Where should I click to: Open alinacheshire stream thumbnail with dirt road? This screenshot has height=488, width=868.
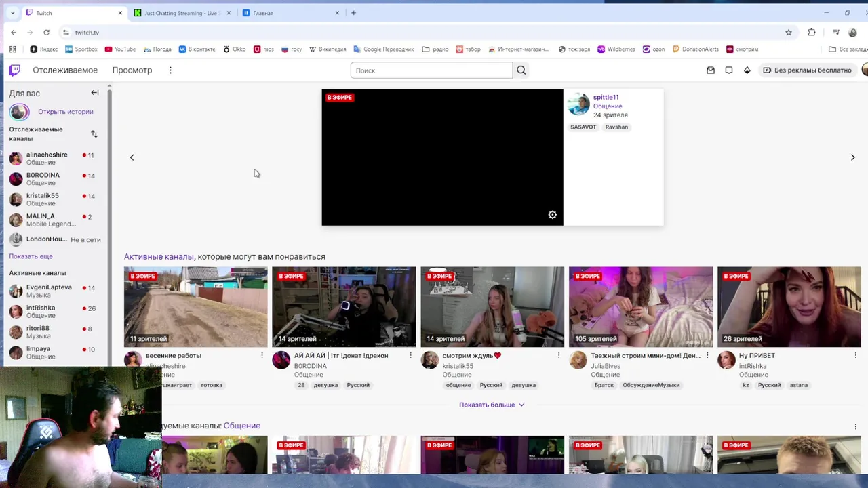(195, 306)
